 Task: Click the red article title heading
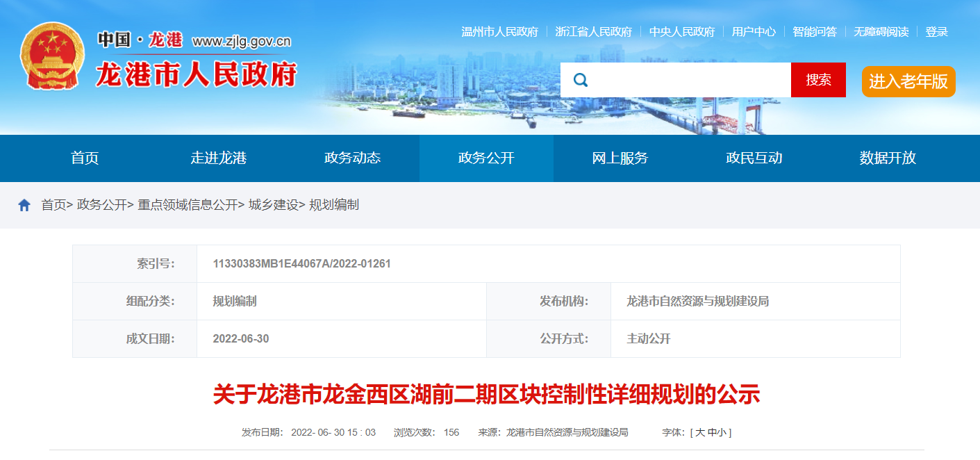[x=486, y=395]
